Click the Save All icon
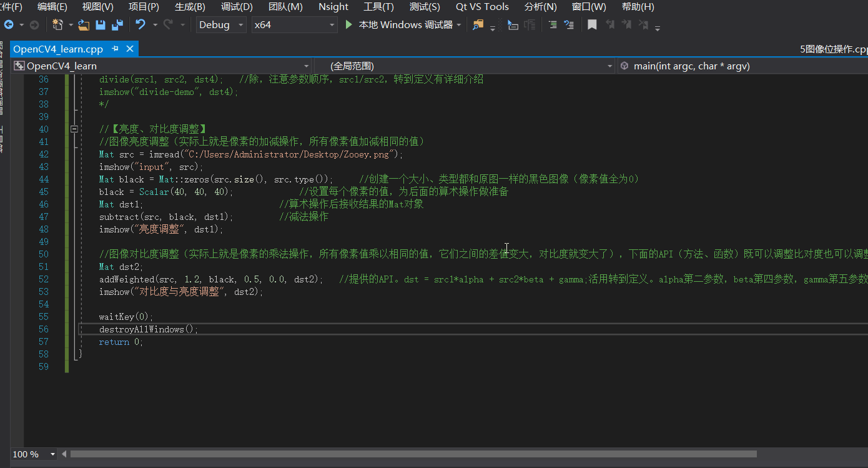 click(117, 25)
